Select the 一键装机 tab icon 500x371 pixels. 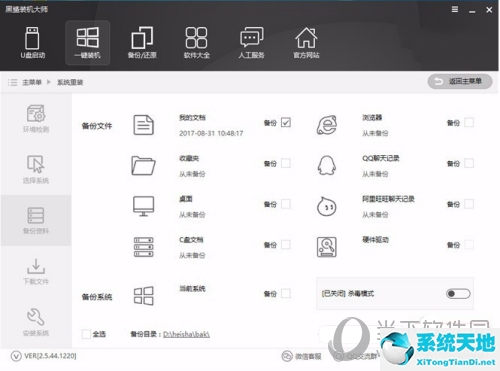pyautogui.click(x=87, y=43)
